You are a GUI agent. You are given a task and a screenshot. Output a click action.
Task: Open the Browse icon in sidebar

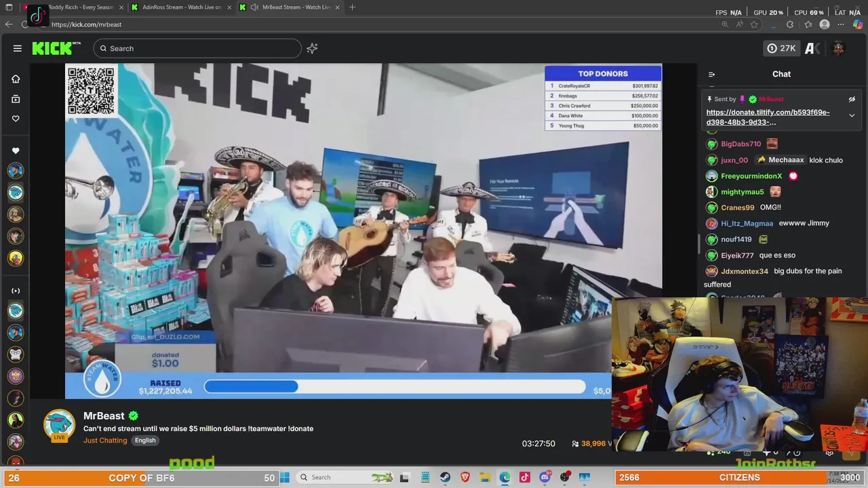(16, 99)
